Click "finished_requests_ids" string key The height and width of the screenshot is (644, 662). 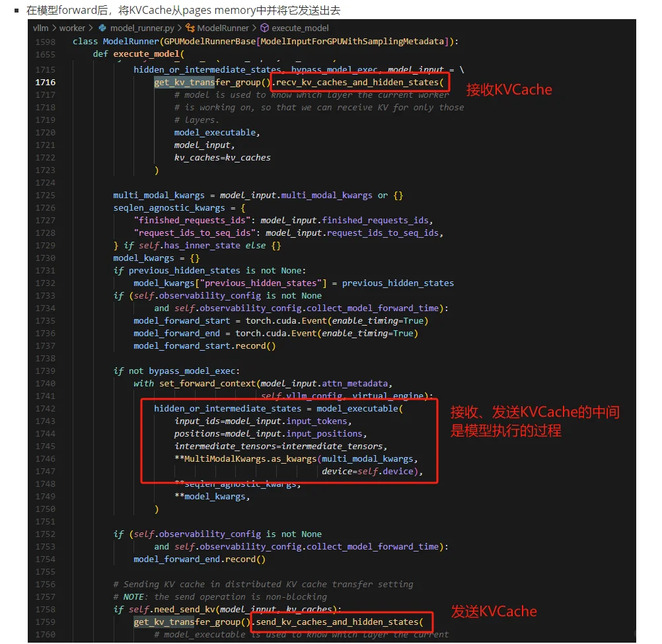(192, 221)
